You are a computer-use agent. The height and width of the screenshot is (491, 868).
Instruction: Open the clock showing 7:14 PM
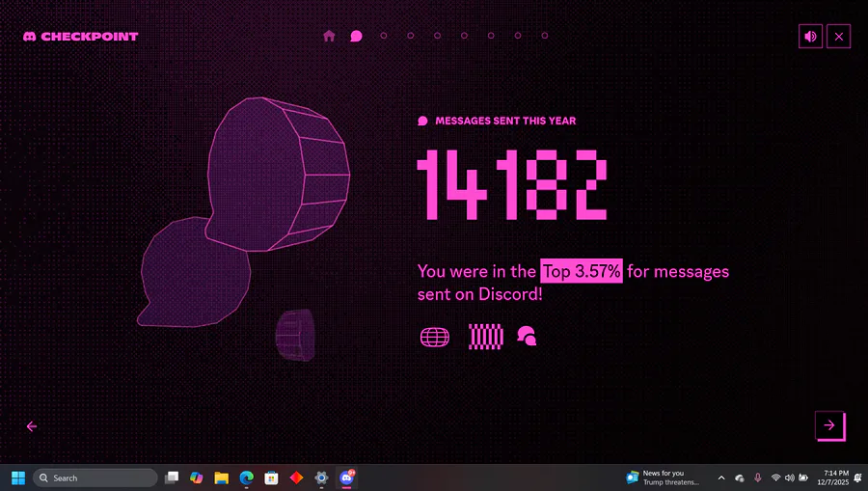[832, 477]
